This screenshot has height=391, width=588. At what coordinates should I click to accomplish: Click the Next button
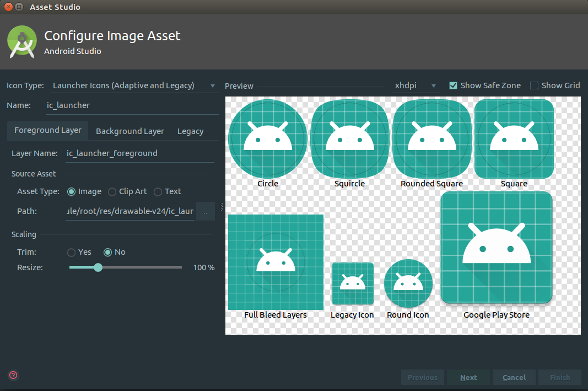[x=468, y=377]
